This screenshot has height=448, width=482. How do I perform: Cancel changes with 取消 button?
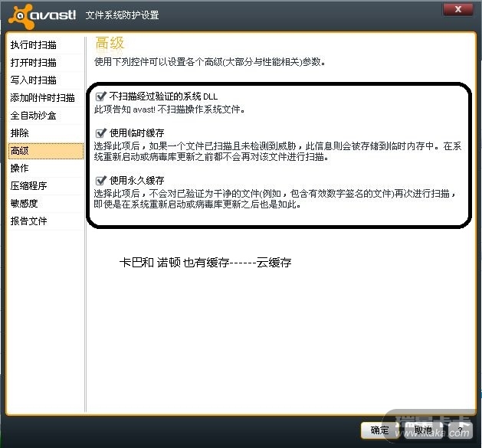(423, 430)
